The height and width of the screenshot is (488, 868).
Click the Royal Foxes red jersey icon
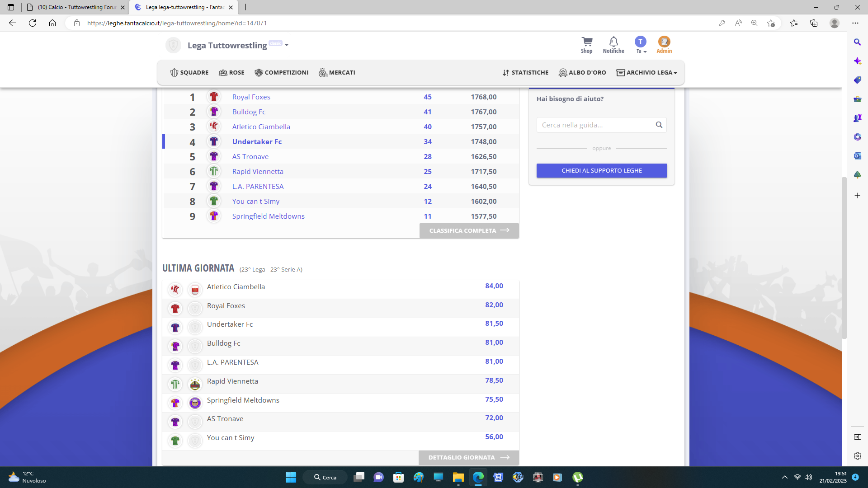click(x=214, y=97)
